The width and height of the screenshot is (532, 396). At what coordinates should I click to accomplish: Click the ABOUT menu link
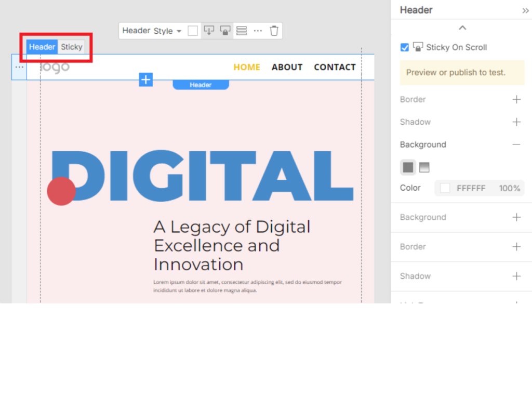pos(287,67)
